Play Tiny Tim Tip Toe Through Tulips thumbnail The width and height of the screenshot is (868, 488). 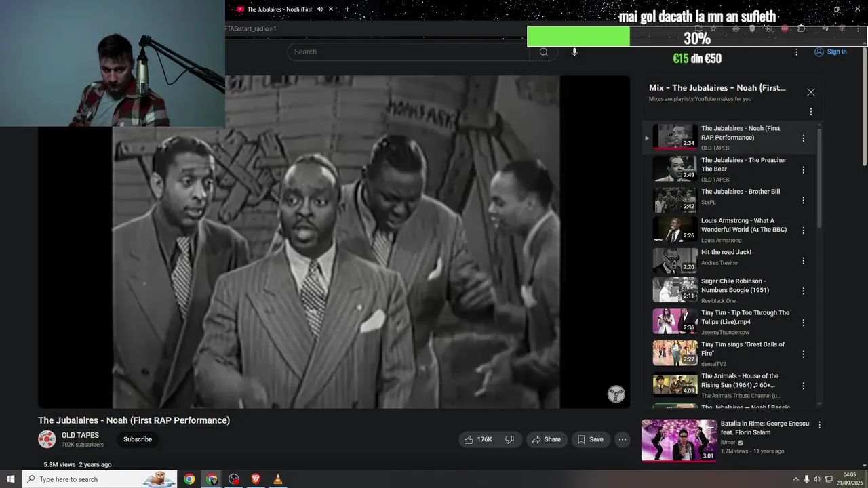pos(675,322)
